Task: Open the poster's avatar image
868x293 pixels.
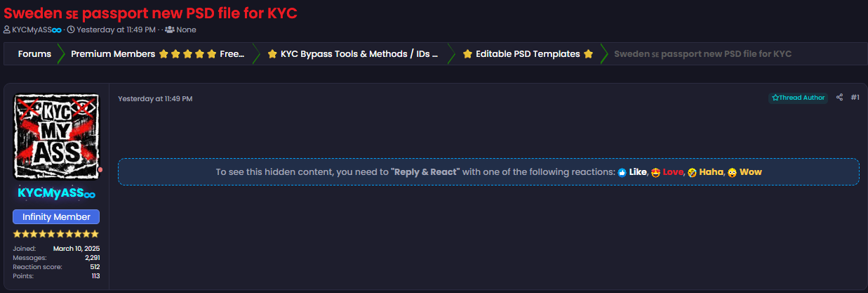Action: [57, 137]
